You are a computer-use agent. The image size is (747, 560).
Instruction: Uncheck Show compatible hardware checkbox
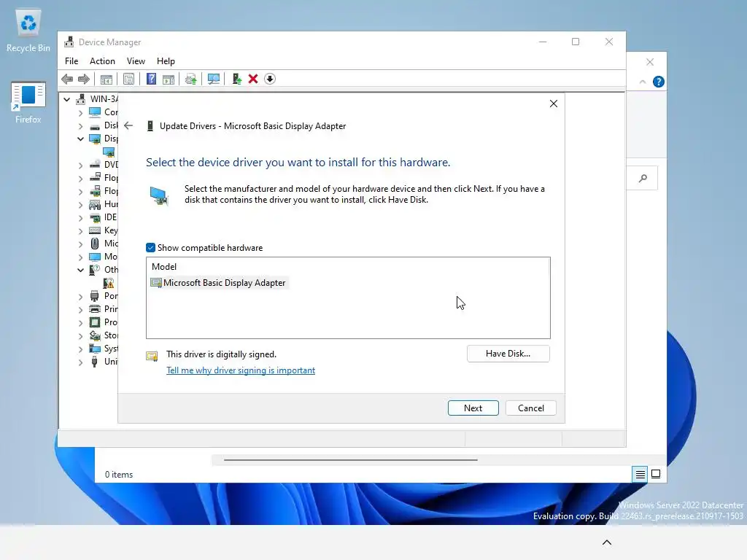[x=150, y=248]
